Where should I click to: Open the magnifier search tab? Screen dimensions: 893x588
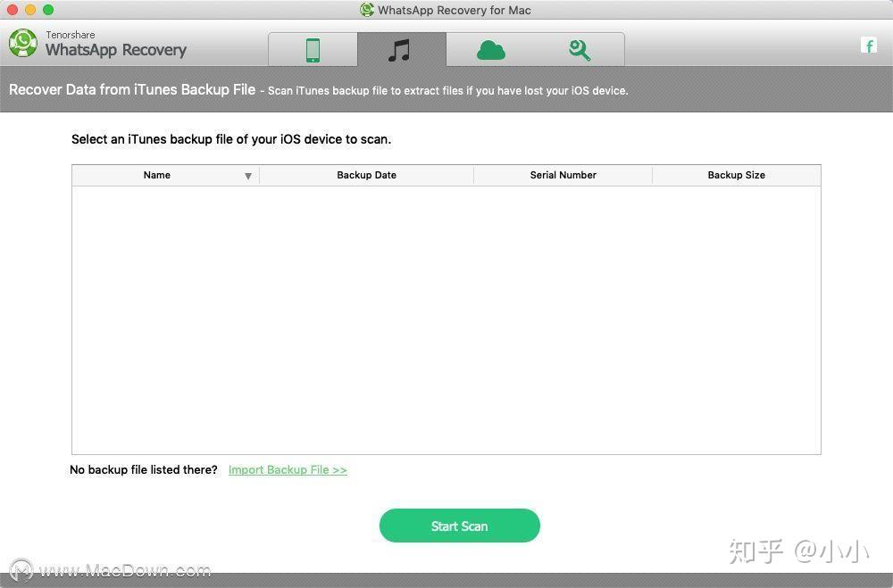tap(580, 50)
